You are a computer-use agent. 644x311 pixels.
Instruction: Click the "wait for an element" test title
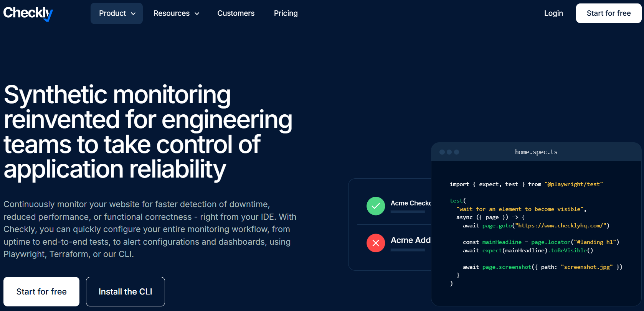[521, 209]
